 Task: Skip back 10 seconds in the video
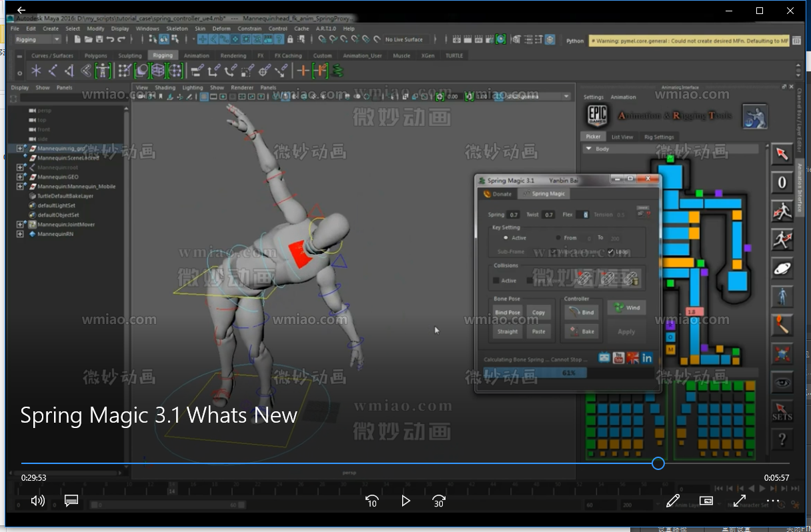tap(372, 501)
